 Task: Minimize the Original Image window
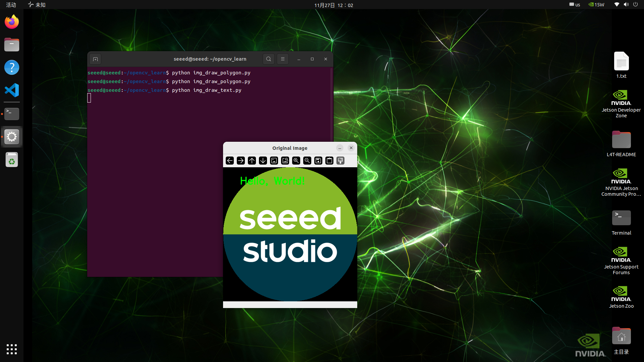[x=340, y=148]
